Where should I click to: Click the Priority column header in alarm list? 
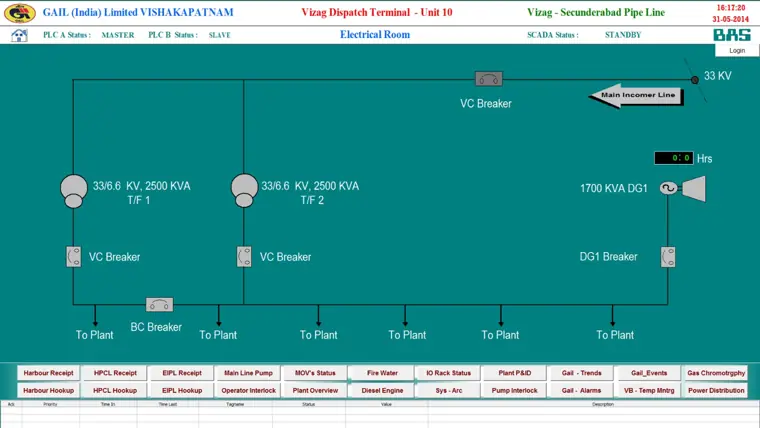(50, 404)
